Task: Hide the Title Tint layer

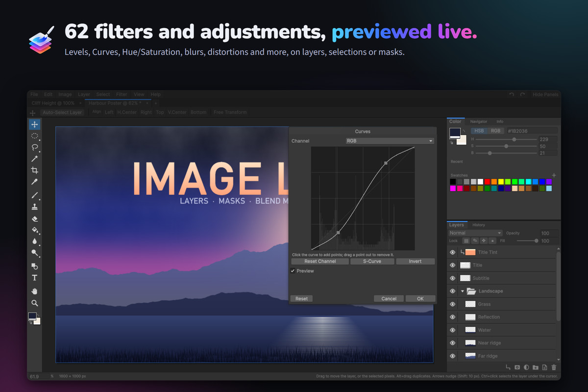Action: point(453,252)
